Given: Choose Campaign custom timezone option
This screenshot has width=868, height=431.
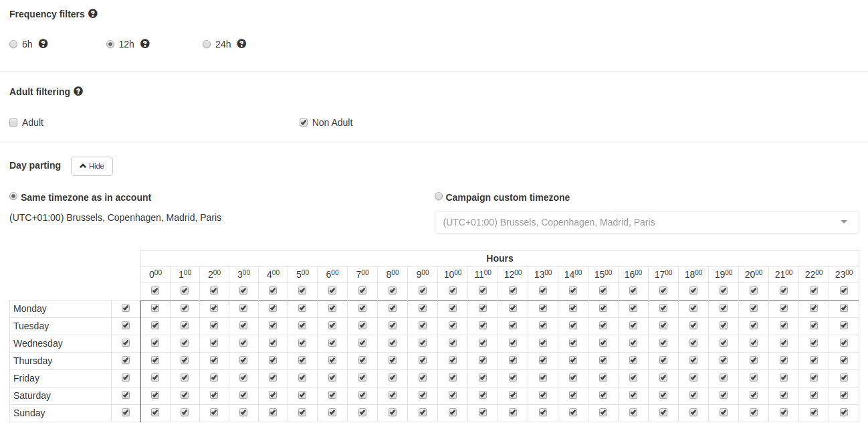Looking at the screenshot, I should (x=439, y=197).
